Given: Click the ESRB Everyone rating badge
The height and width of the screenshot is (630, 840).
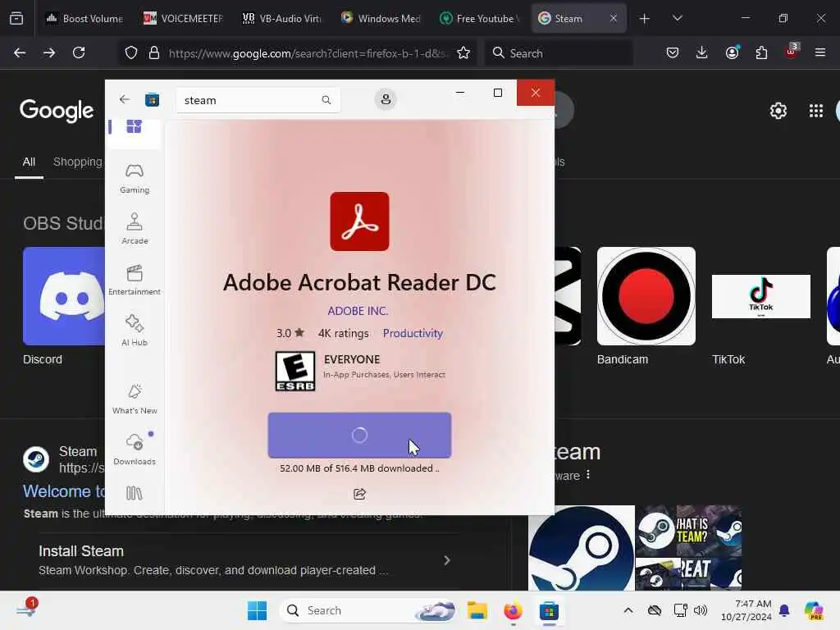Looking at the screenshot, I should (x=295, y=371).
